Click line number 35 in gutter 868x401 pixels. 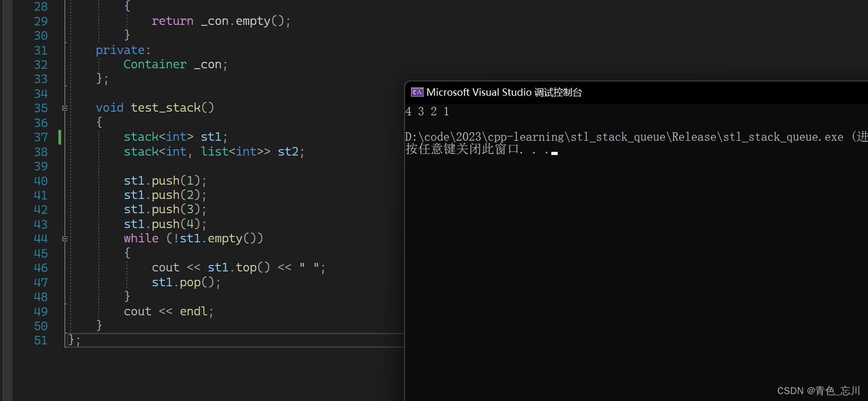pyautogui.click(x=41, y=108)
